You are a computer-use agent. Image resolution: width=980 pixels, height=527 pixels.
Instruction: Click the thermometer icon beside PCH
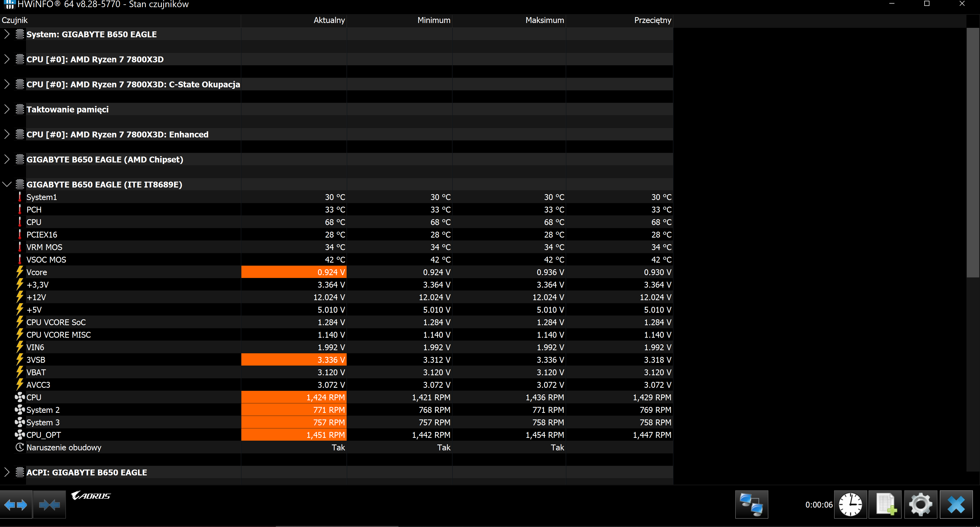[20, 209]
